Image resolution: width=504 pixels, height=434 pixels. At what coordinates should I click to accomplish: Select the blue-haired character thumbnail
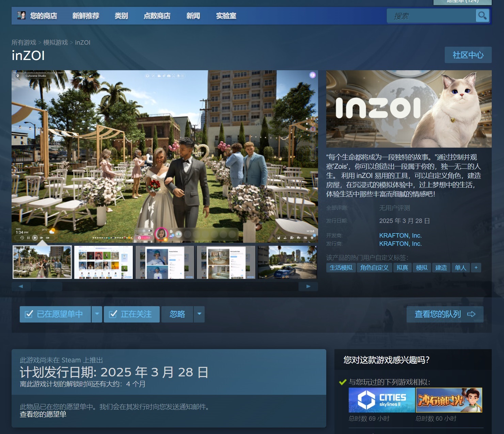click(x=165, y=262)
